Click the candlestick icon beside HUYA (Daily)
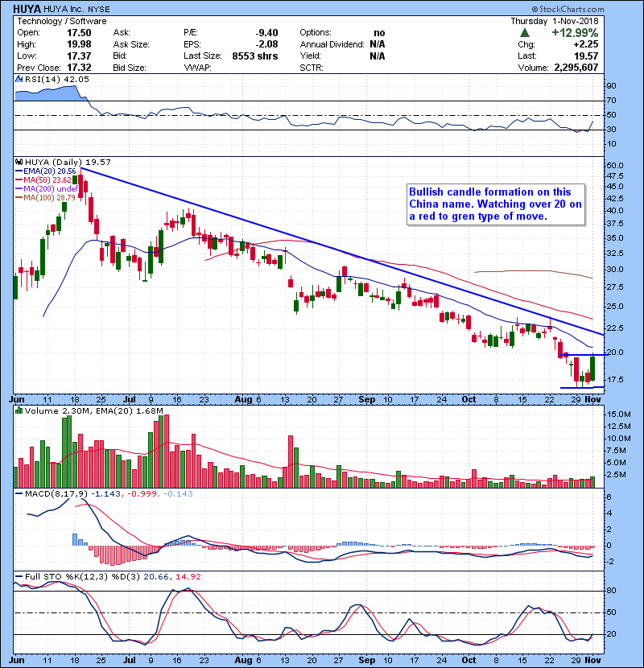The image size is (644, 668). tap(19, 162)
